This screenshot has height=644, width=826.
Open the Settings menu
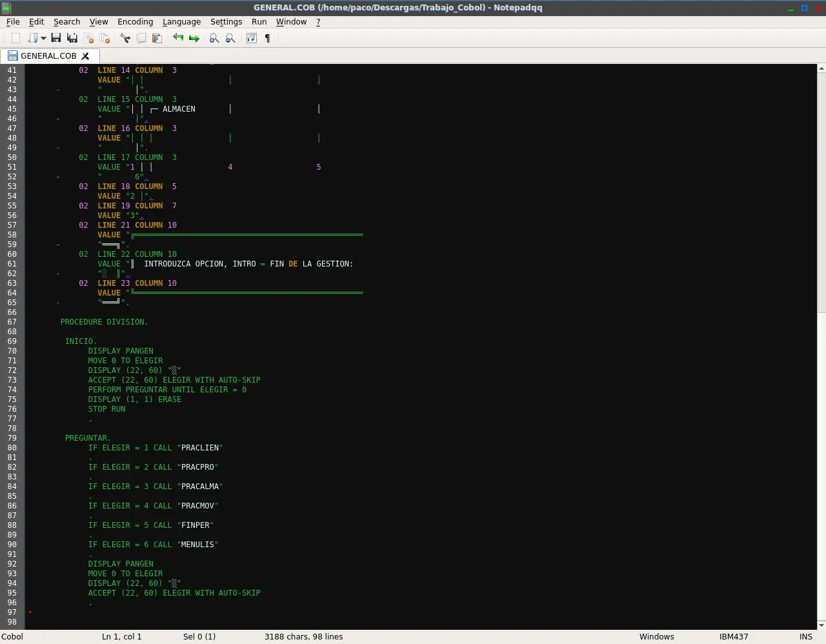tap(226, 21)
